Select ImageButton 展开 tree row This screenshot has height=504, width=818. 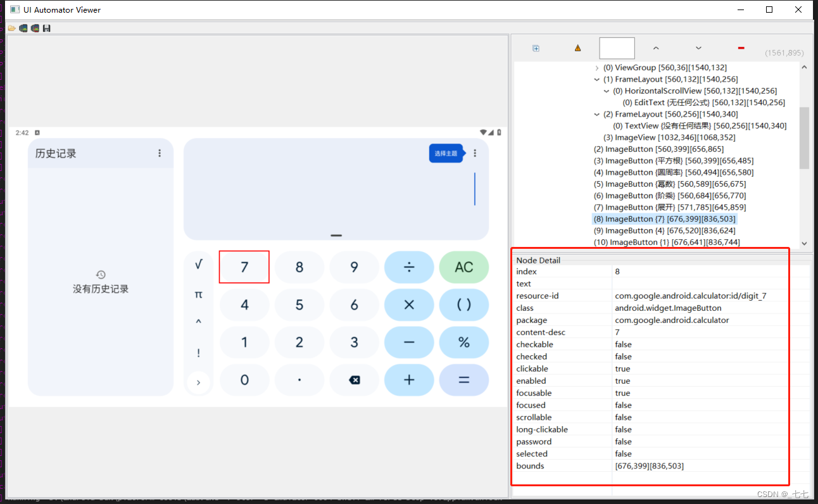[x=669, y=207]
